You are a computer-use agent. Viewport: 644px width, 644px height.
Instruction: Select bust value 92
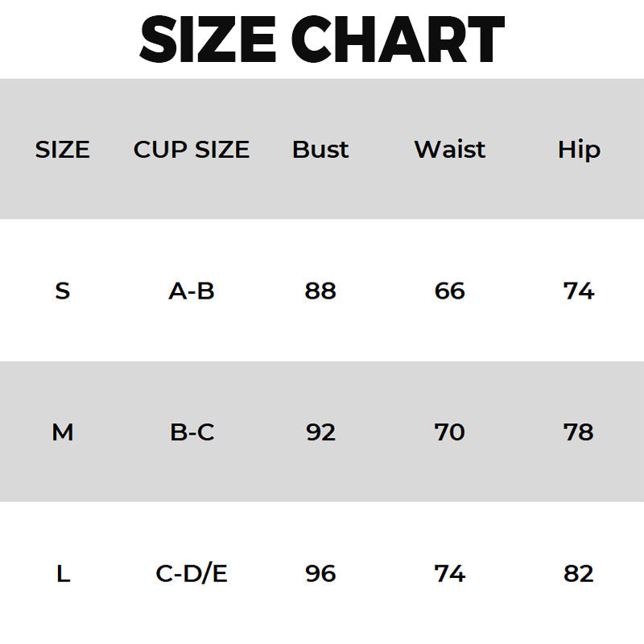320,432
